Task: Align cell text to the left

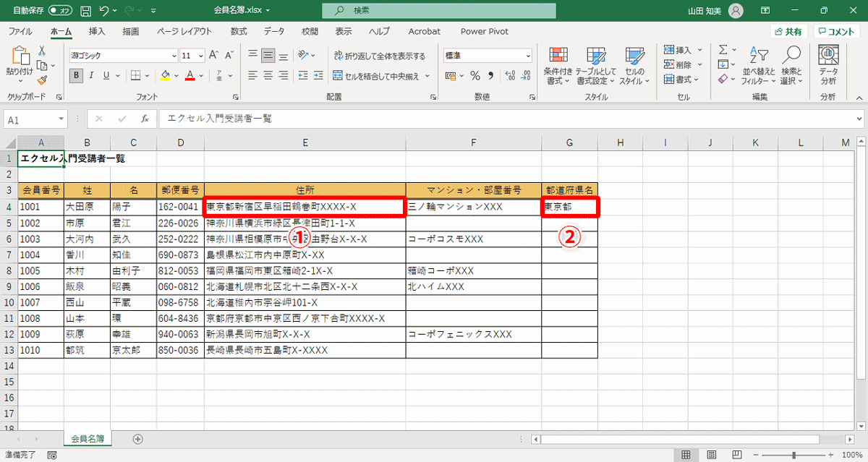Action: [x=252, y=75]
